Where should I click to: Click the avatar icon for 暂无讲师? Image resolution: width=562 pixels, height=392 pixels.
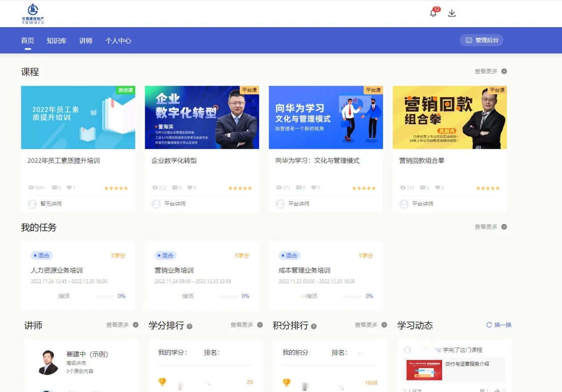[32, 204]
